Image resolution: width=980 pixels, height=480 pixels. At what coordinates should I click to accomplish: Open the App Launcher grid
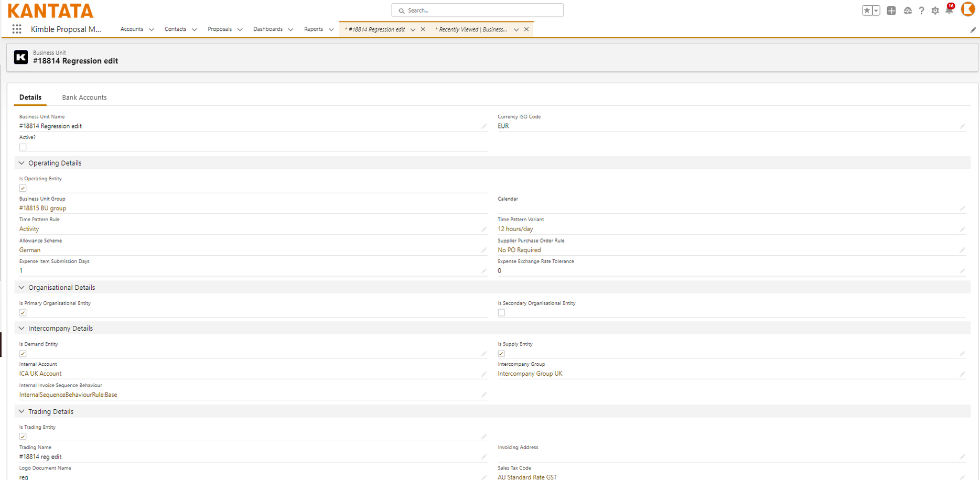(x=17, y=29)
